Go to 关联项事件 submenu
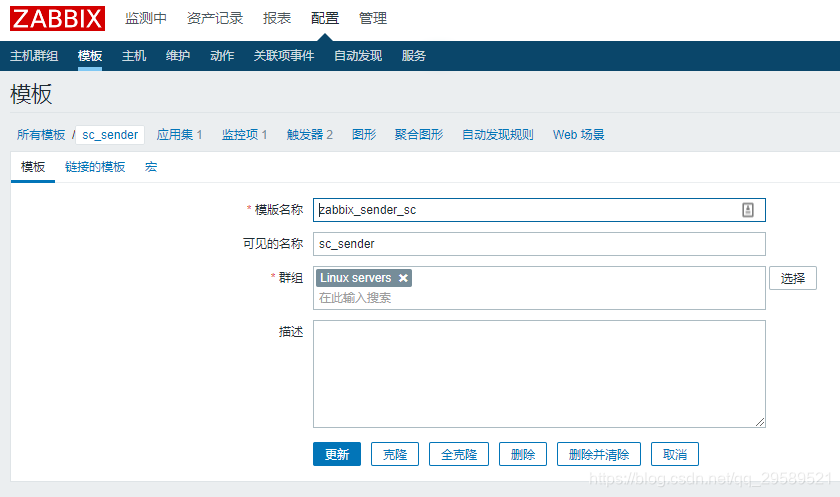The height and width of the screenshot is (497, 840). pyautogui.click(x=284, y=56)
